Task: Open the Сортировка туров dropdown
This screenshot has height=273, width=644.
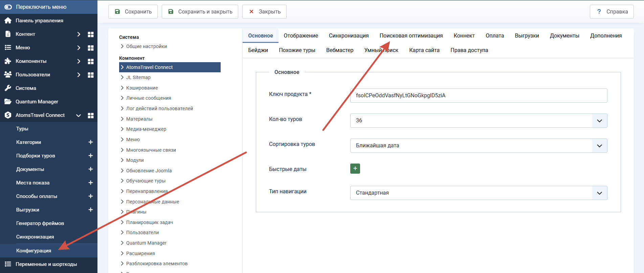Action: pyautogui.click(x=479, y=146)
